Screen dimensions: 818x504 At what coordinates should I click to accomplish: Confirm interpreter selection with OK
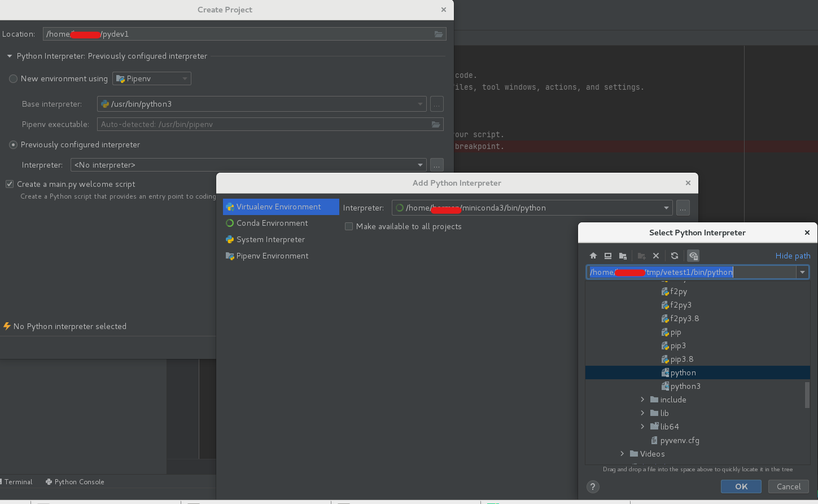click(741, 487)
